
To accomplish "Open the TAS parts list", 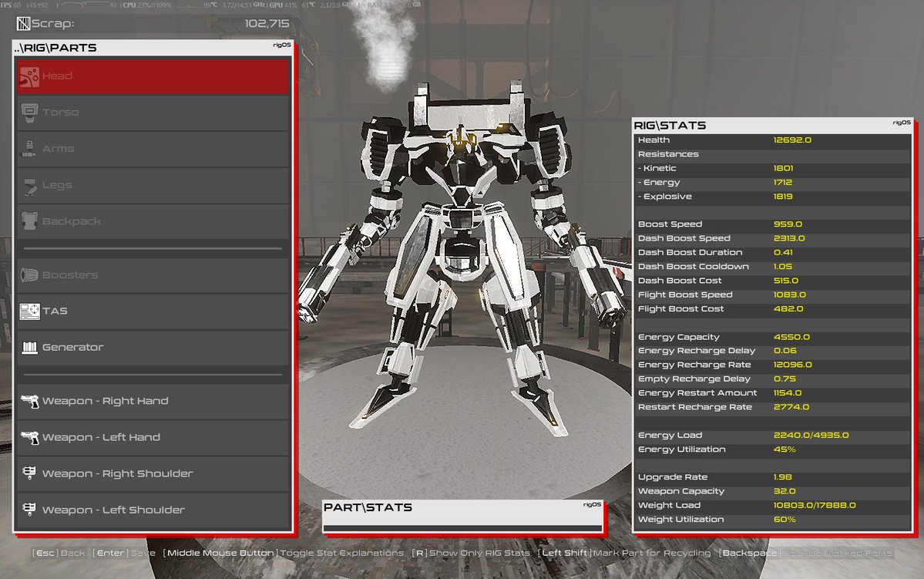I will (153, 311).
